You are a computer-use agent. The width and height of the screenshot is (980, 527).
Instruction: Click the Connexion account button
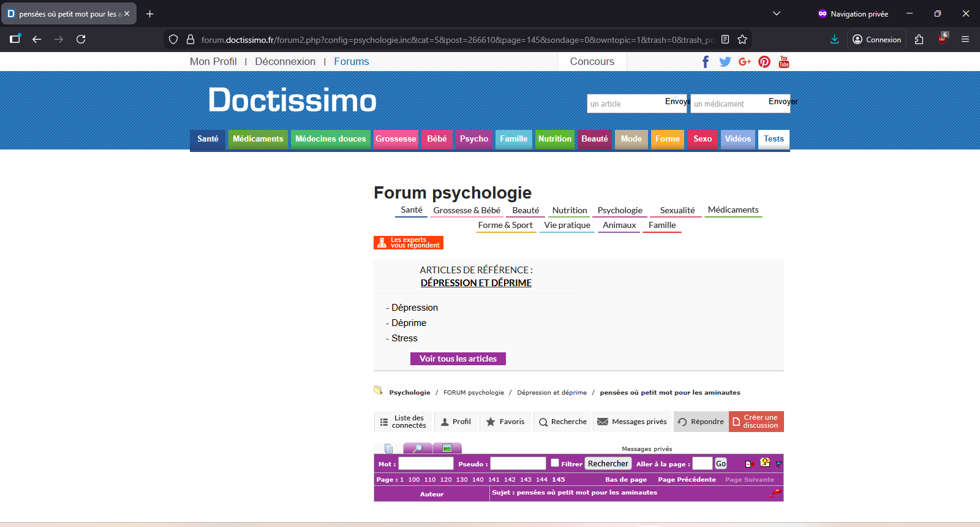pyautogui.click(x=877, y=39)
